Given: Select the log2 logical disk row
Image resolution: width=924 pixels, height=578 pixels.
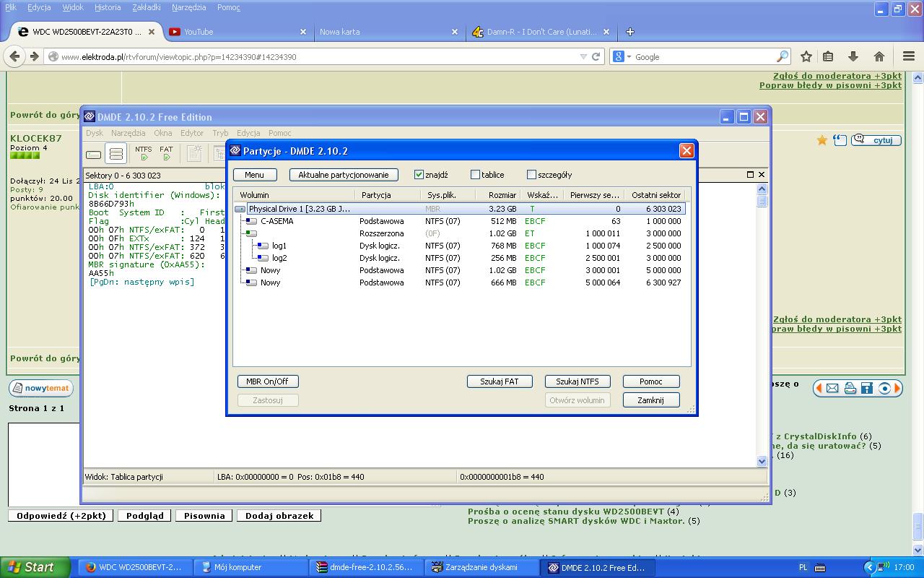Looking at the screenshot, I should (458, 258).
